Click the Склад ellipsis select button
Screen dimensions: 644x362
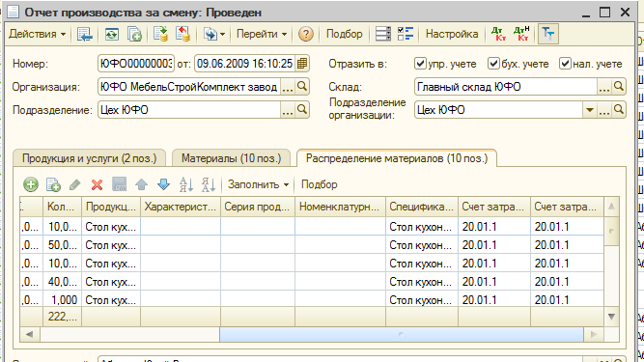[x=603, y=87]
